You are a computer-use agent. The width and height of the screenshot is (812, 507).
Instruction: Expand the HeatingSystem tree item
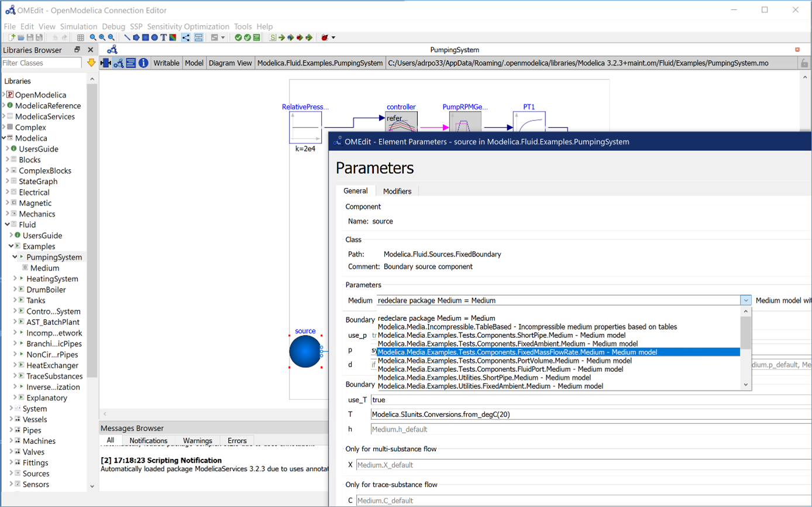15,279
